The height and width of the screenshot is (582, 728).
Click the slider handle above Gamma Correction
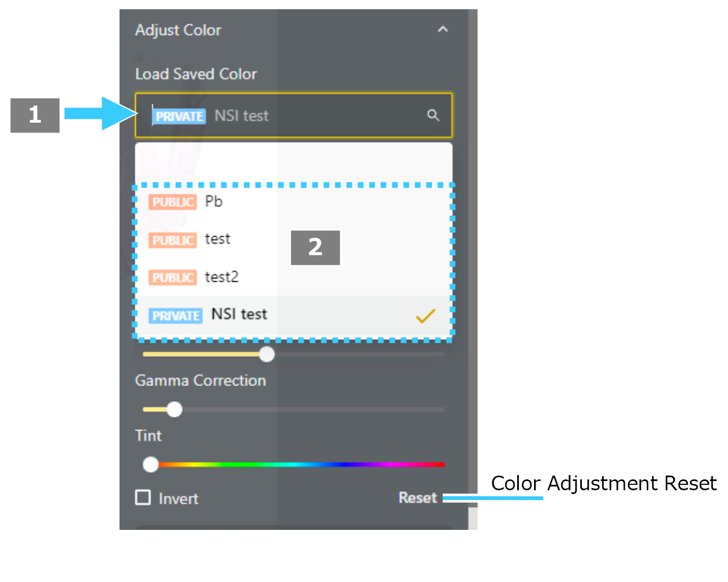pyautogui.click(x=267, y=354)
